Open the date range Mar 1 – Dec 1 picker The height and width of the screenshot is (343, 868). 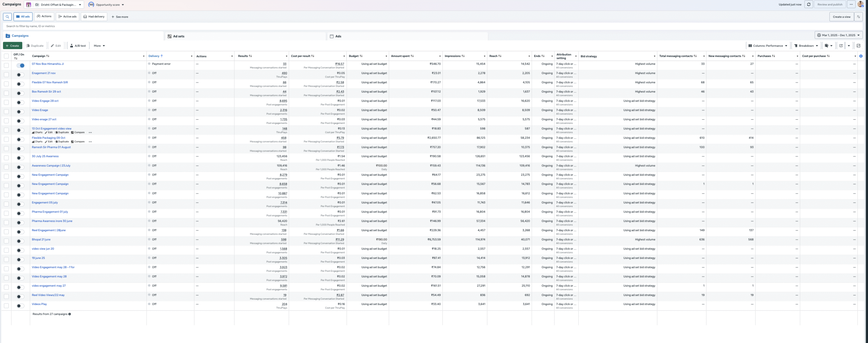point(838,35)
